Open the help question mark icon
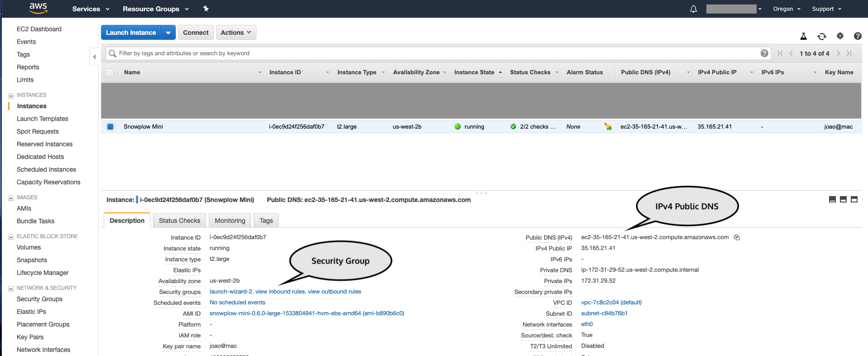 point(858,36)
